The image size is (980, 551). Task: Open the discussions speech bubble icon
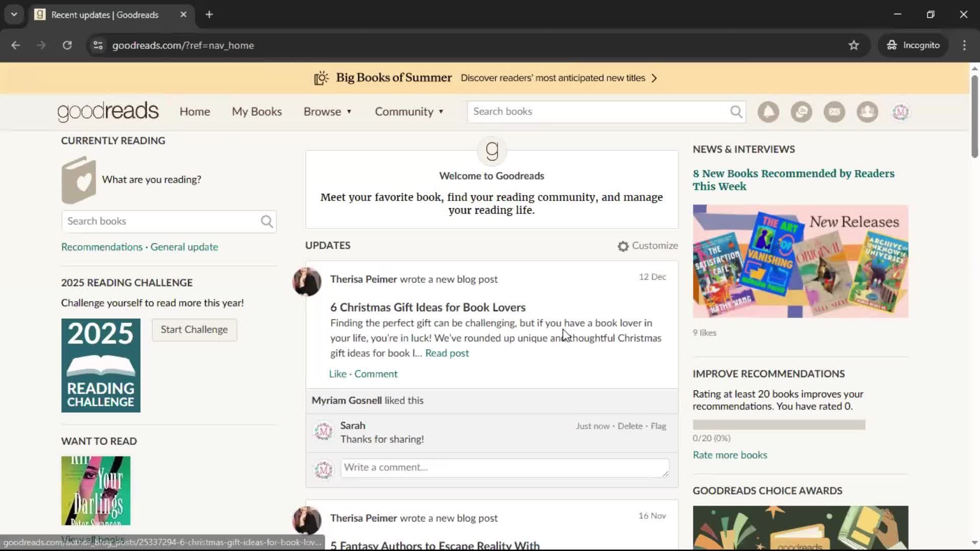click(801, 112)
